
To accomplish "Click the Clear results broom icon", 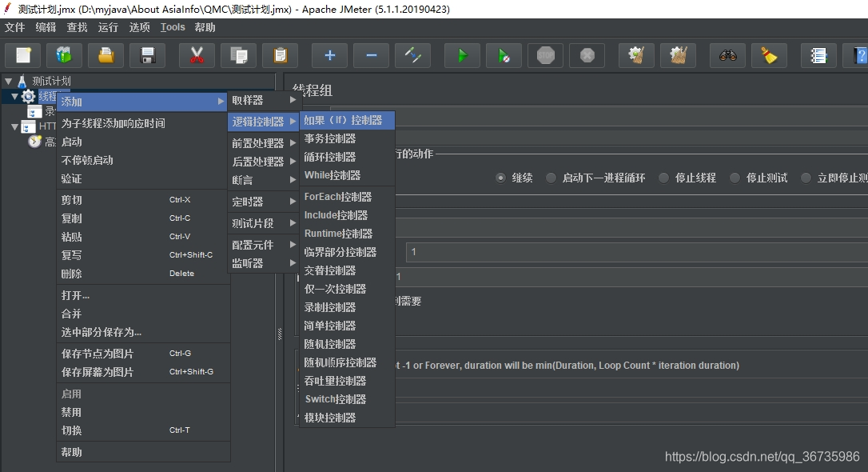I will click(x=636, y=55).
